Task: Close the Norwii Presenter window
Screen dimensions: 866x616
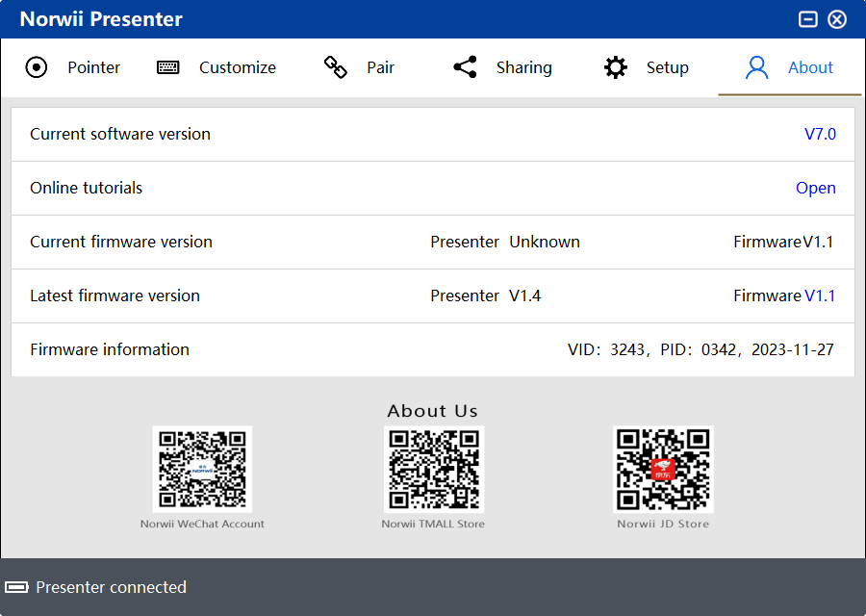Action: tap(837, 19)
